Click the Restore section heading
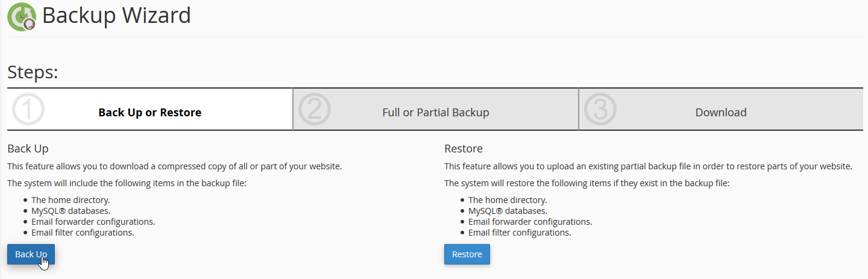Viewport: 868px width, 279px height. pos(463,149)
